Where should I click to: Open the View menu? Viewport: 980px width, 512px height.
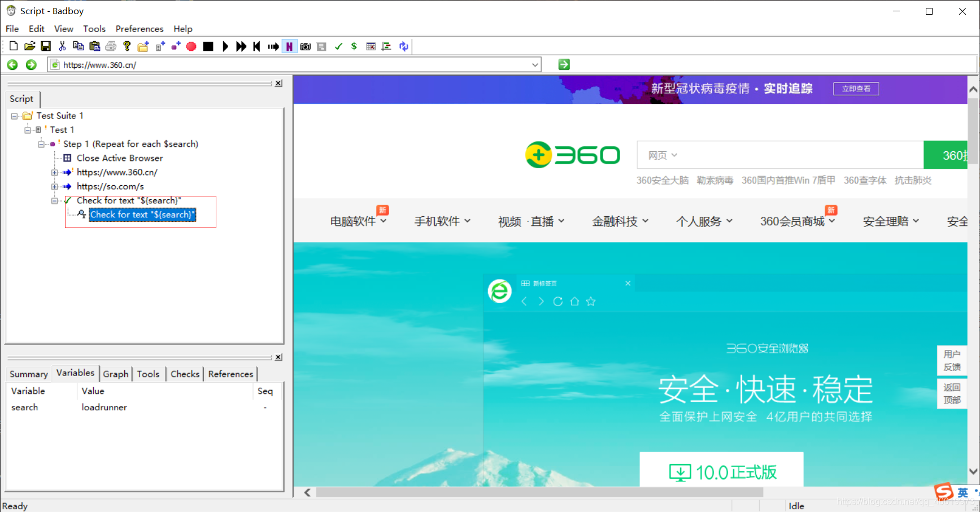click(x=64, y=29)
